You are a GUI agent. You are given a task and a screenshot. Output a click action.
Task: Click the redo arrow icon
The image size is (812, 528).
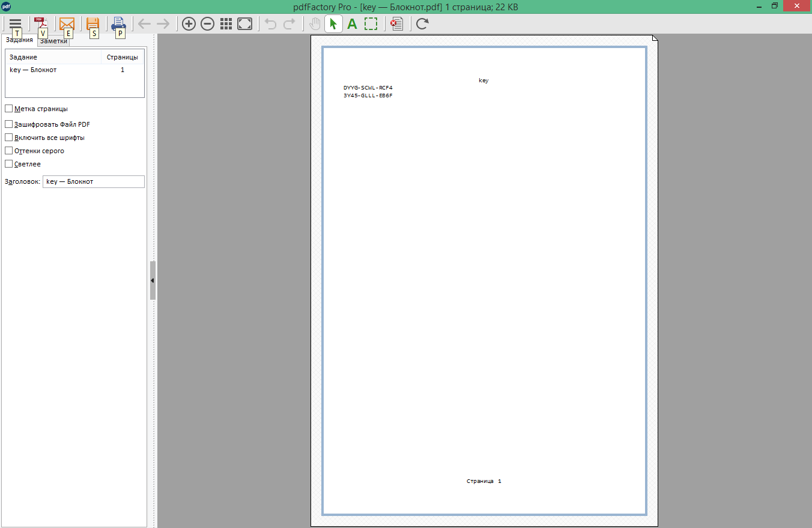(289, 23)
